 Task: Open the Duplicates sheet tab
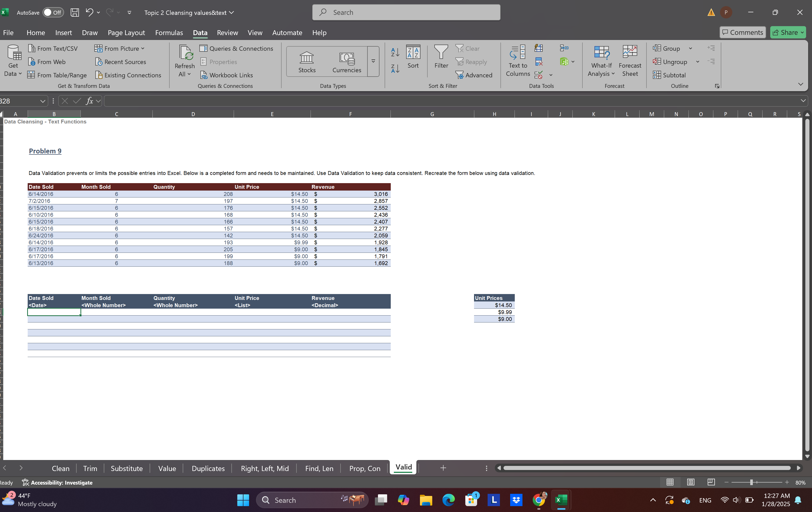tap(208, 468)
